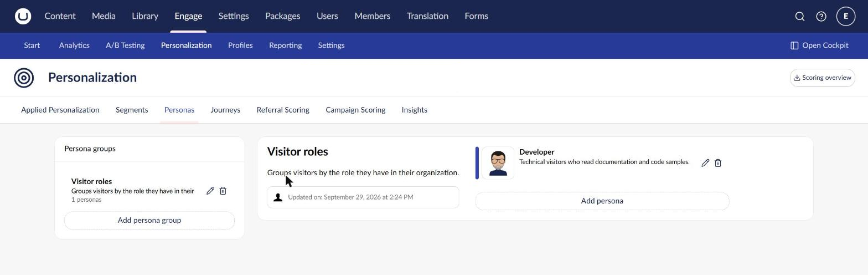Image resolution: width=868 pixels, height=275 pixels.
Task: Open A/B Testing in submenu
Action: tap(125, 45)
